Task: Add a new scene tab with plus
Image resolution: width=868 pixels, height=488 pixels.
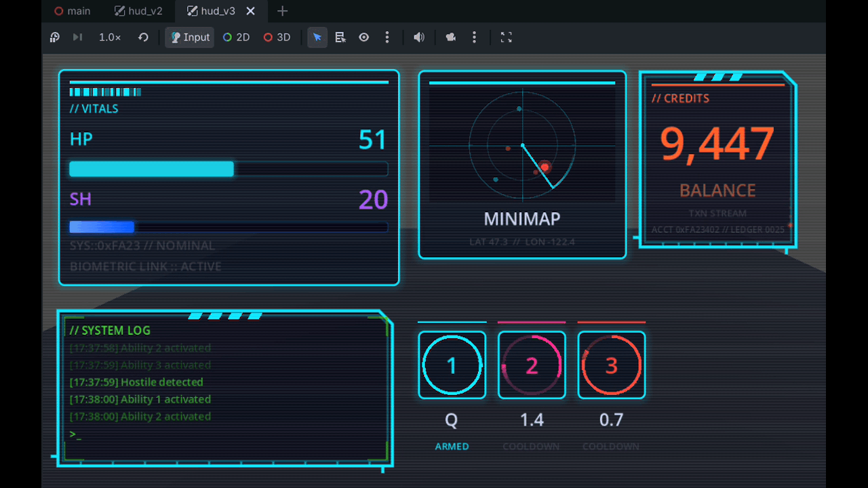Action: 283,11
